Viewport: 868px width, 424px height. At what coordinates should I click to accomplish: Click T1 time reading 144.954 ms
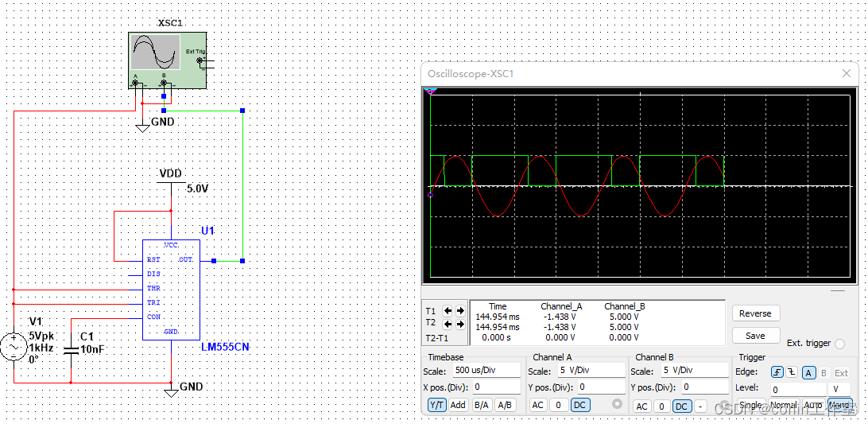498,317
